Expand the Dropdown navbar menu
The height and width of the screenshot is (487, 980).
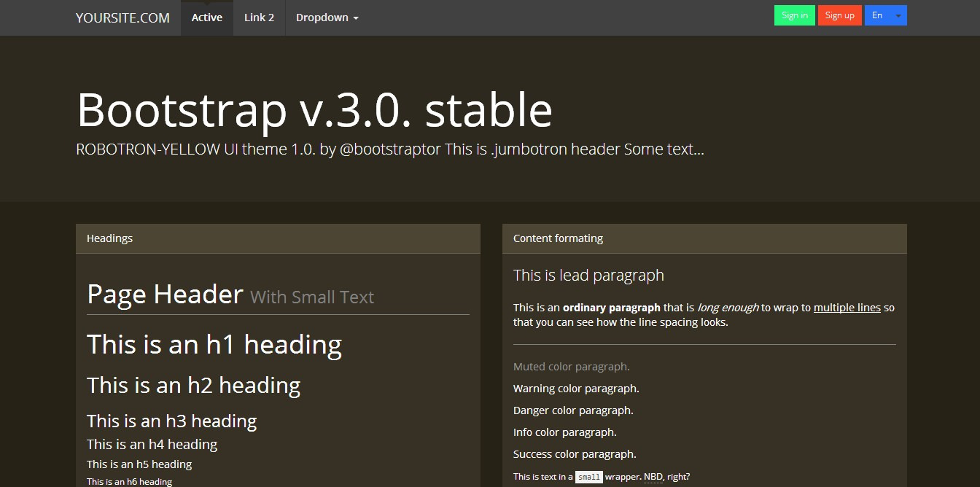(327, 17)
